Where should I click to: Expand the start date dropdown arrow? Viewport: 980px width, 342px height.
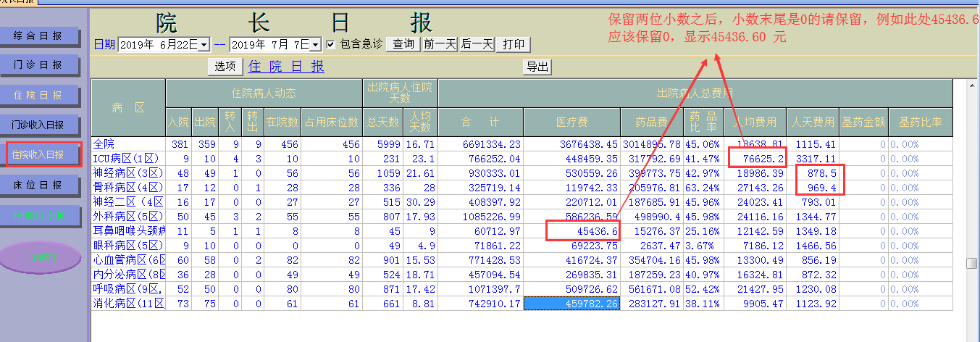coord(204,45)
